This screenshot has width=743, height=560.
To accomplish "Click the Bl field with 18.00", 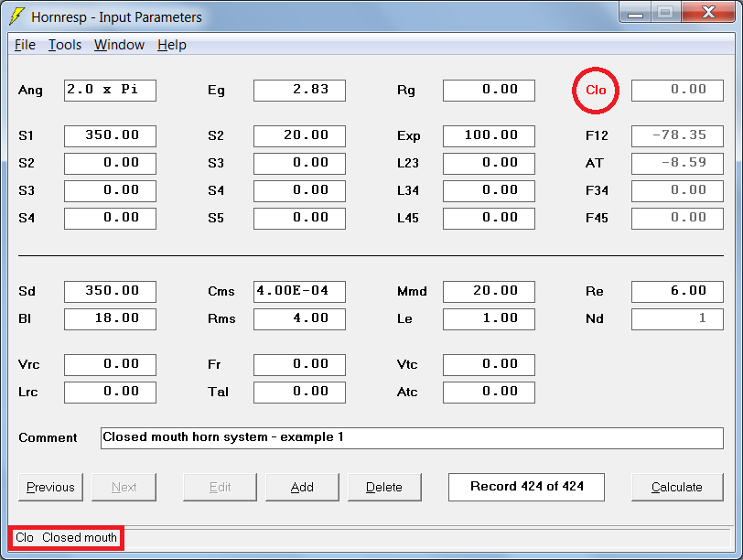I will (110, 318).
